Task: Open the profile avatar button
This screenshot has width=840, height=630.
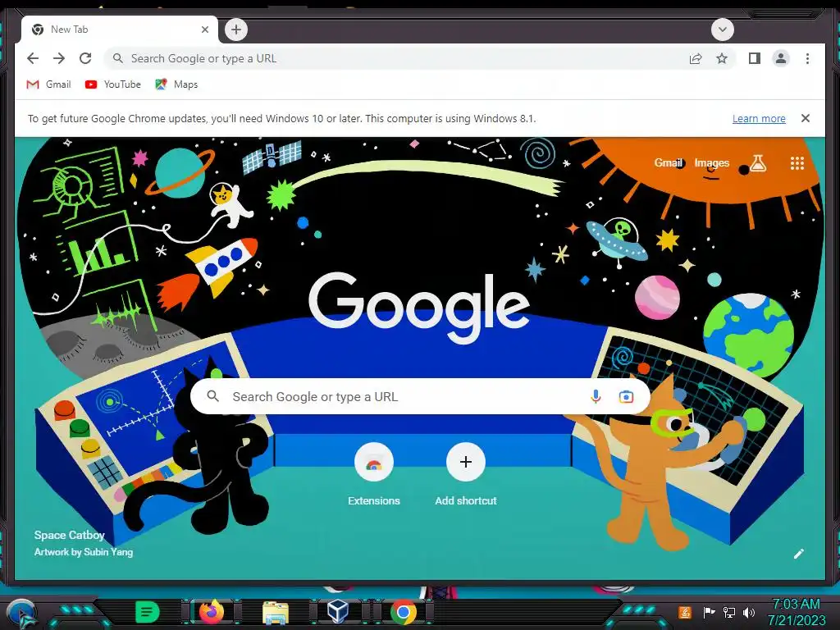Action: (781, 58)
